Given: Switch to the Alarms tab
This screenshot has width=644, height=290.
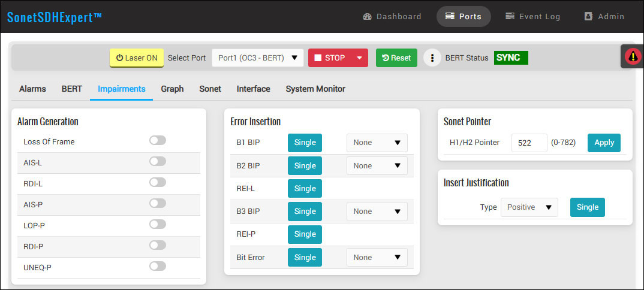Looking at the screenshot, I should (x=32, y=89).
